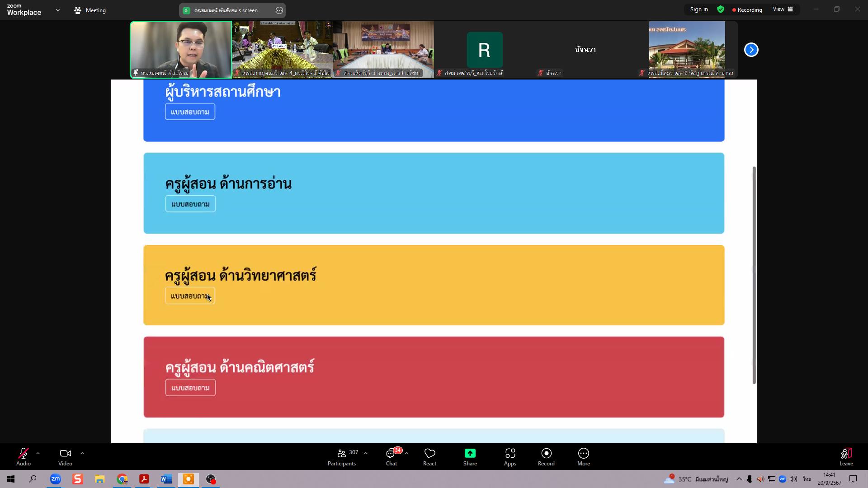868x488 pixels.
Task: Expand participants panel showing 307 members
Action: [x=341, y=457]
